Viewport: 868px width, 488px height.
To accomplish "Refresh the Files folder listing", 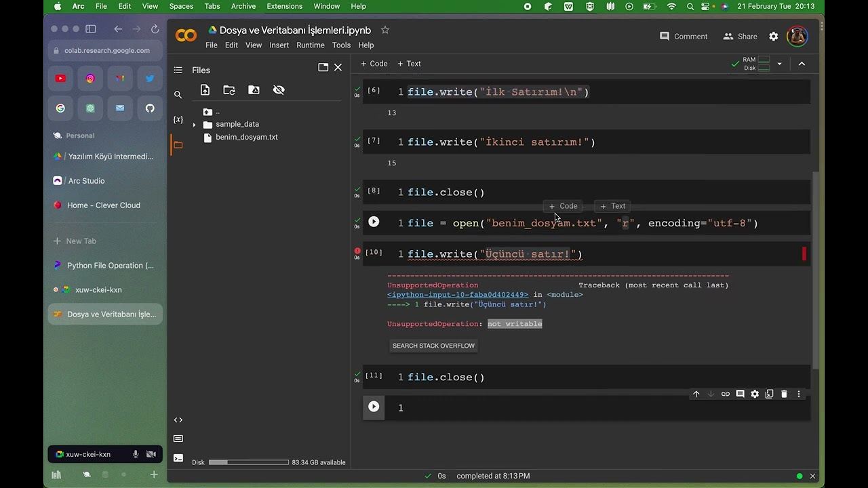I will tap(229, 90).
